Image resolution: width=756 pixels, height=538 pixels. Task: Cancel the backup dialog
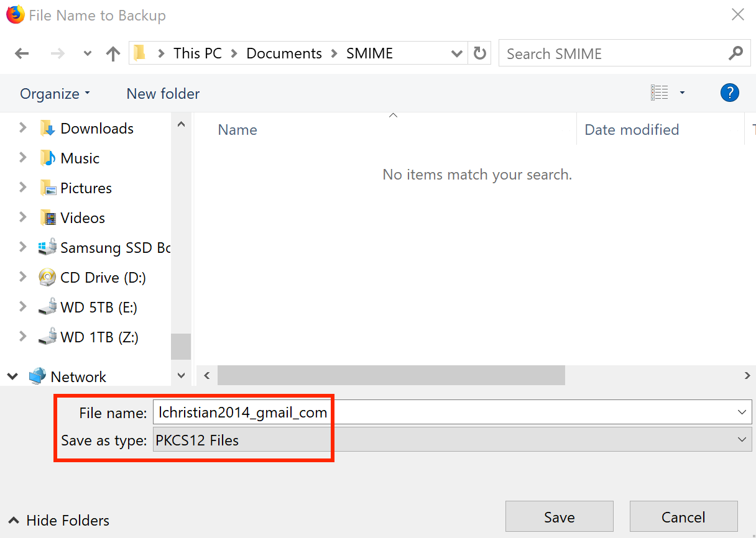[683, 516]
